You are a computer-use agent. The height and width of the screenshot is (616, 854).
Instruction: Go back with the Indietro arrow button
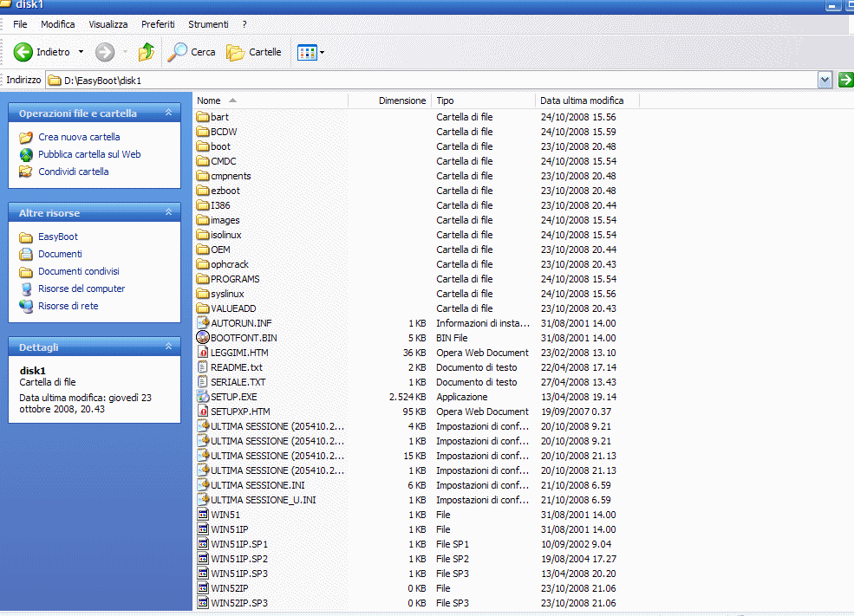coord(23,52)
